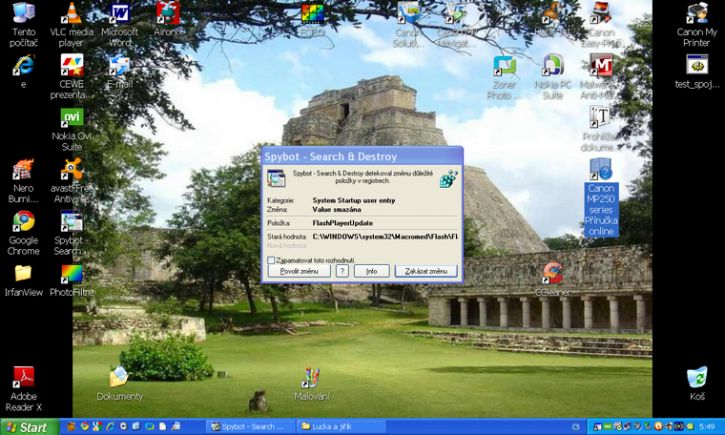Viewport: 725px width, 435px height.
Task: Open Internet Explorer in quick launch bar
Action: click(x=110, y=426)
